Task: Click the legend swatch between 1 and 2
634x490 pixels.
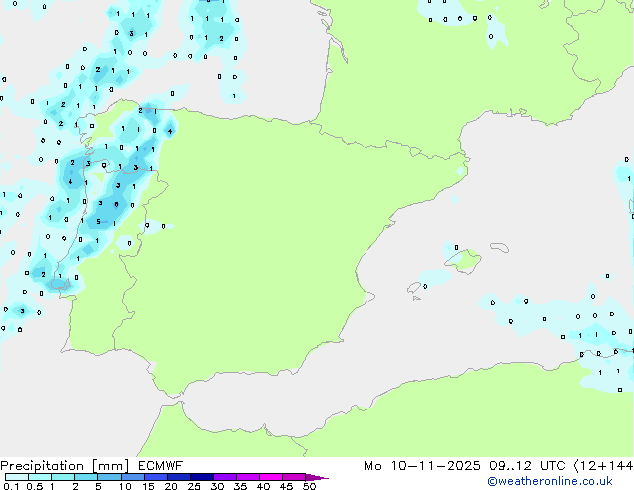Action: pyautogui.click(x=63, y=477)
